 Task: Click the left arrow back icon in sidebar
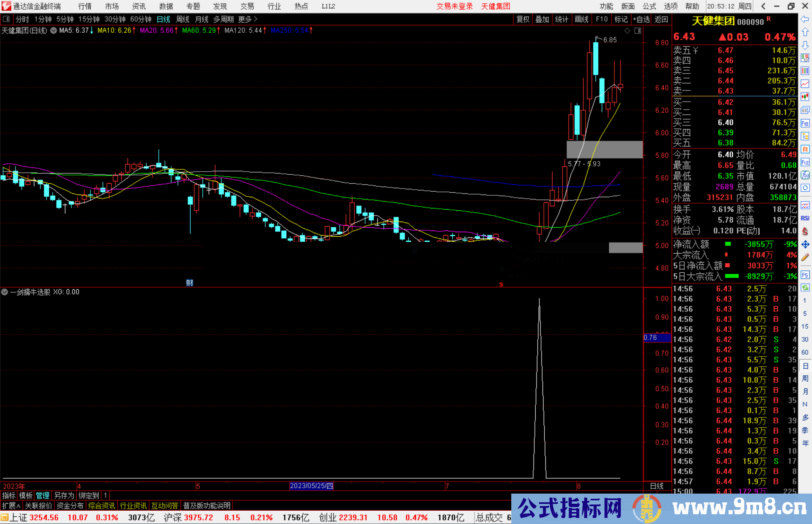click(x=805, y=19)
